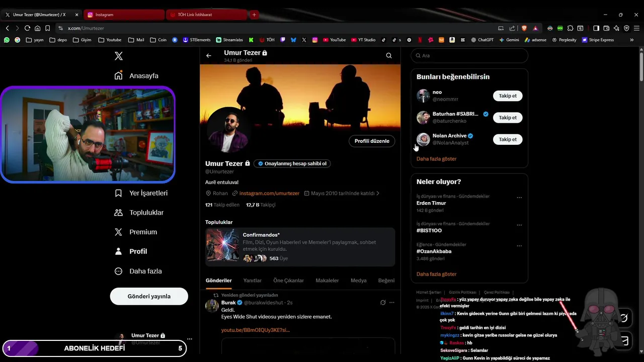Expand the yayın bookmarks folder

(35, 40)
